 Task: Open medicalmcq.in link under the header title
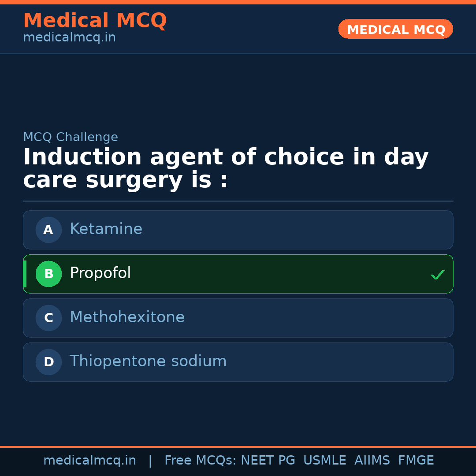pyautogui.click(x=69, y=37)
